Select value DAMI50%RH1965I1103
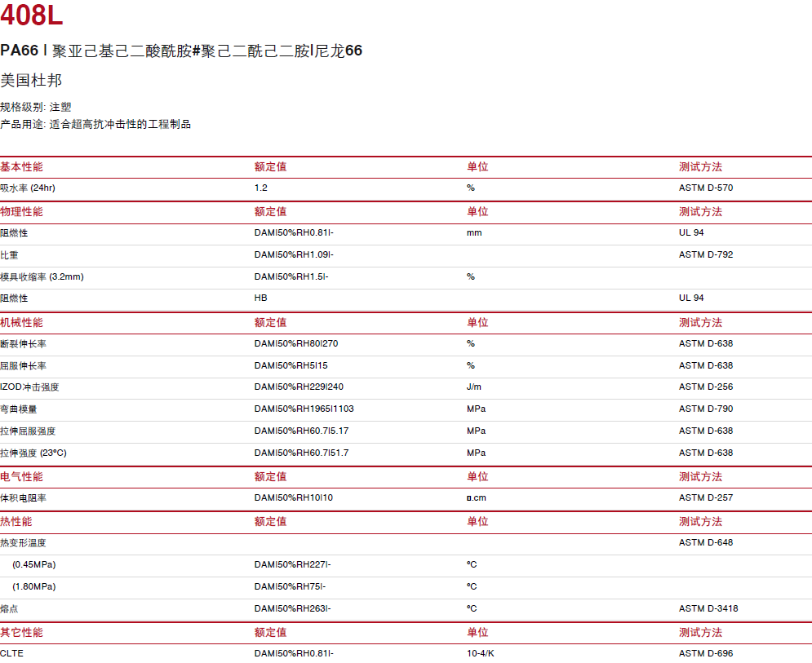 [x=304, y=409]
